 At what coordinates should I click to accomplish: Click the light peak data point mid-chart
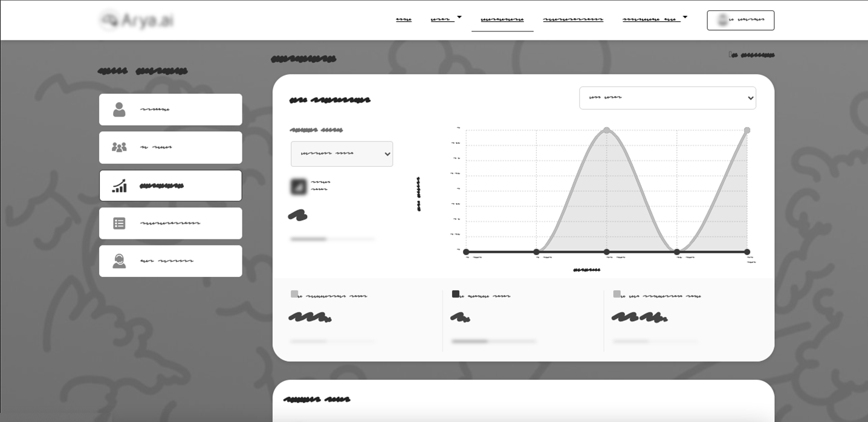tap(606, 131)
